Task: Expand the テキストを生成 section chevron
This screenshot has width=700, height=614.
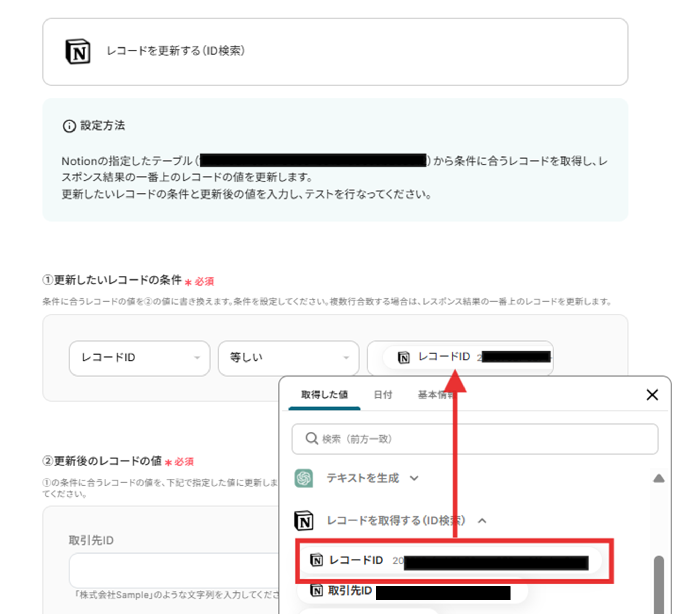Action: point(414,478)
